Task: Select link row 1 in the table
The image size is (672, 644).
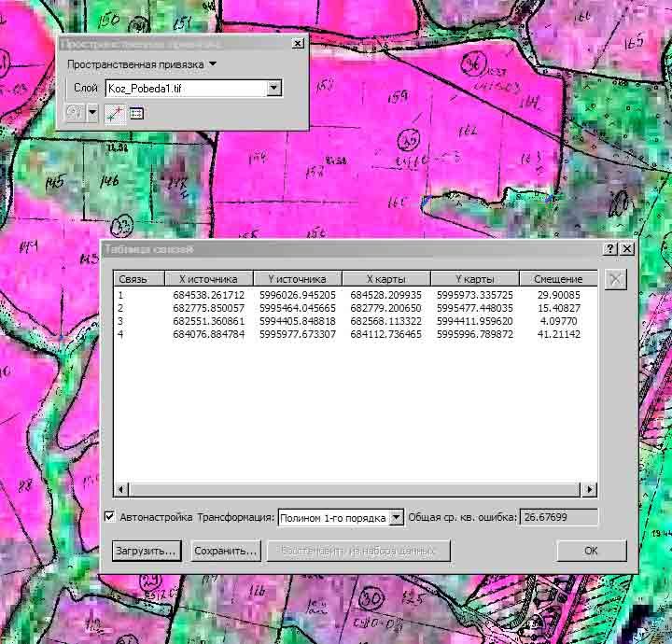Action: tap(355, 295)
